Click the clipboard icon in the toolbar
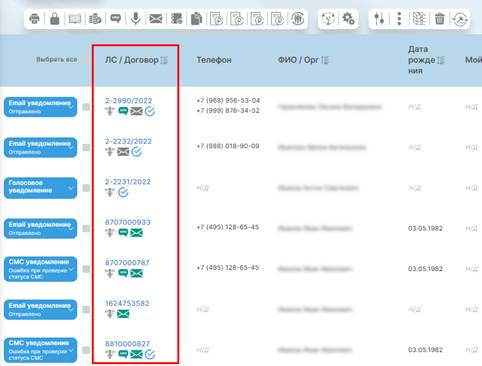The width and height of the screenshot is (482, 366). coord(197,19)
